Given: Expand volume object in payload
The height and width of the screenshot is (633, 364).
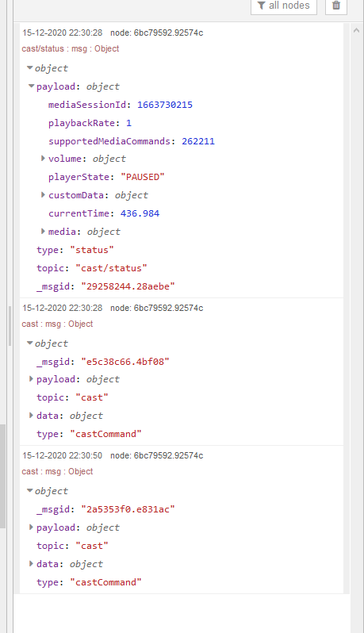Looking at the screenshot, I should pyautogui.click(x=43, y=159).
